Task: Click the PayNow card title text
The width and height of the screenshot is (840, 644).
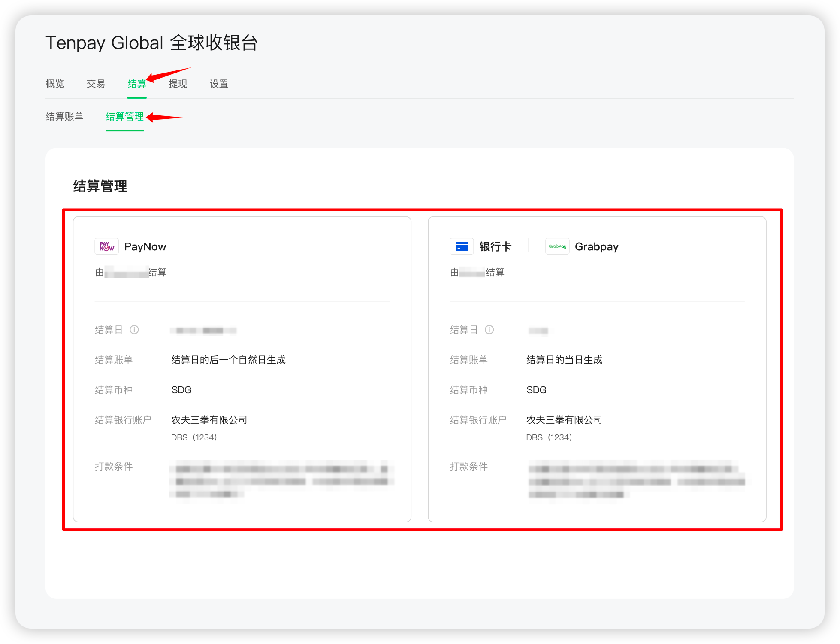Action: pyautogui.click(x=145, y=247)
